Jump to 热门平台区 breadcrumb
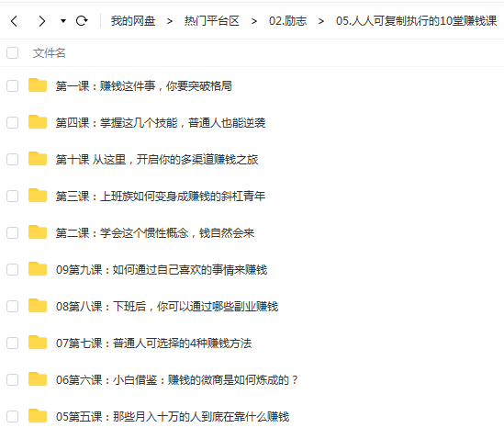This screenshot has width=504, height=439. point(212,21)
